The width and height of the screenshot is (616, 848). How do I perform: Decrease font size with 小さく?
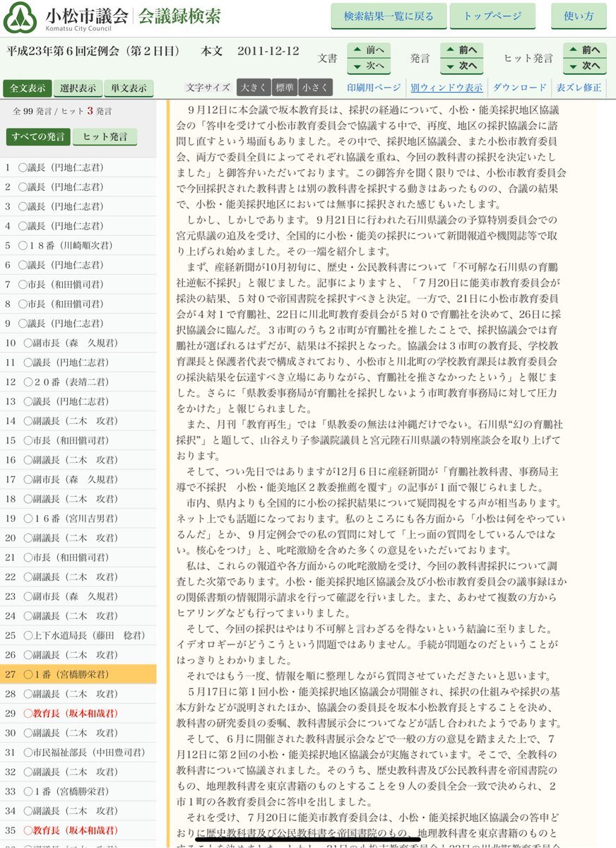[x=314, y=88]
